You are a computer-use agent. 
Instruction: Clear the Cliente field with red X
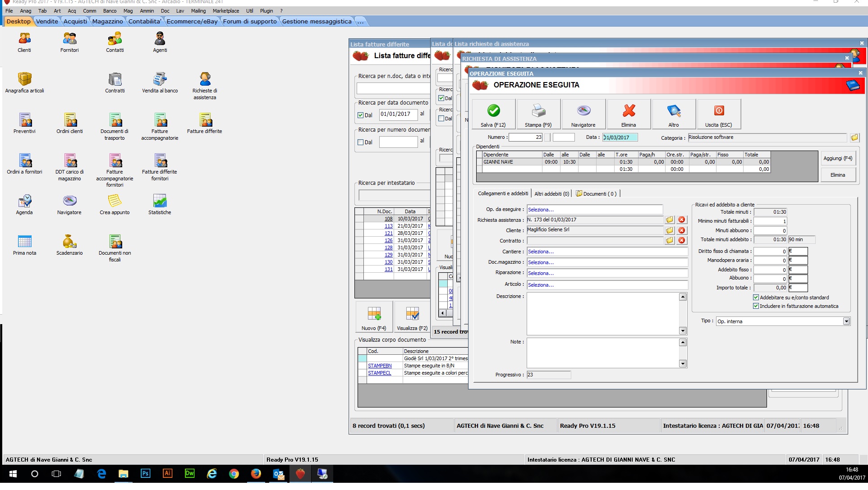[682, 230]
